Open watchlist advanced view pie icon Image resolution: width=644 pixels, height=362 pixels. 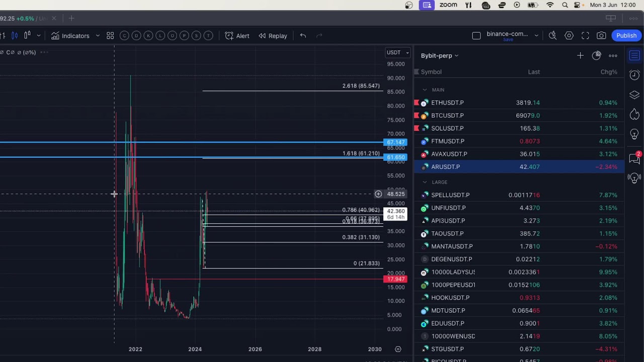tap(596, 56)
